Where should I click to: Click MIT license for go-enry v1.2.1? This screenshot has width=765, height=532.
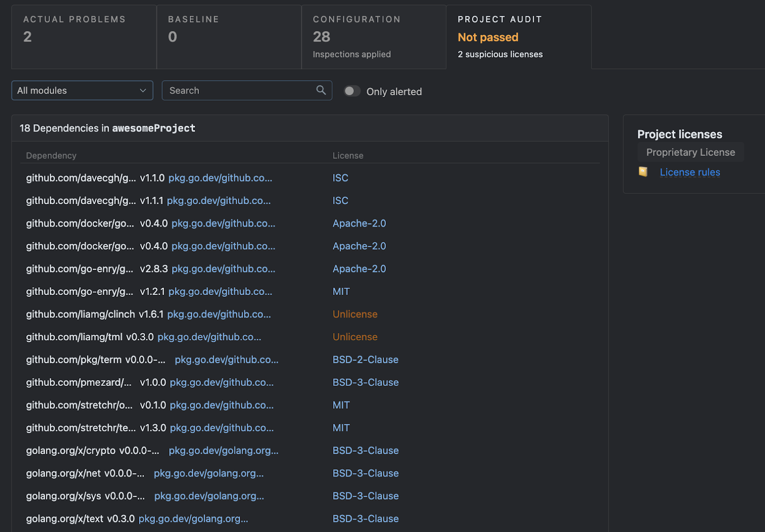pyautogui.click(x=341, y=292)
